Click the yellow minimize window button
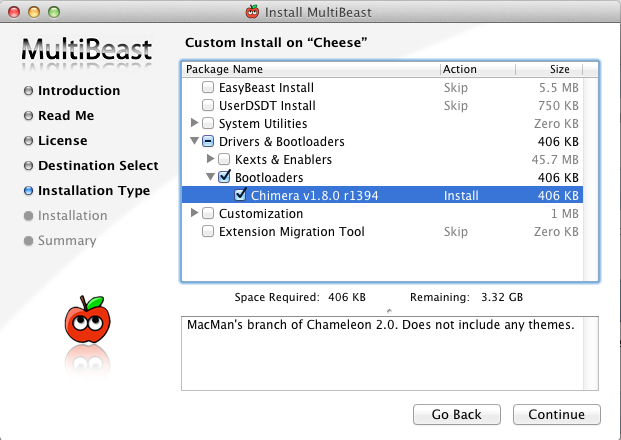 click(34, 12)
